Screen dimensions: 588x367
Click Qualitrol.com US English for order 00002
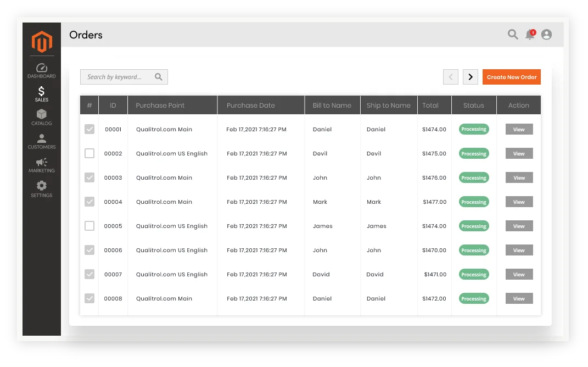tap(172, 153)
